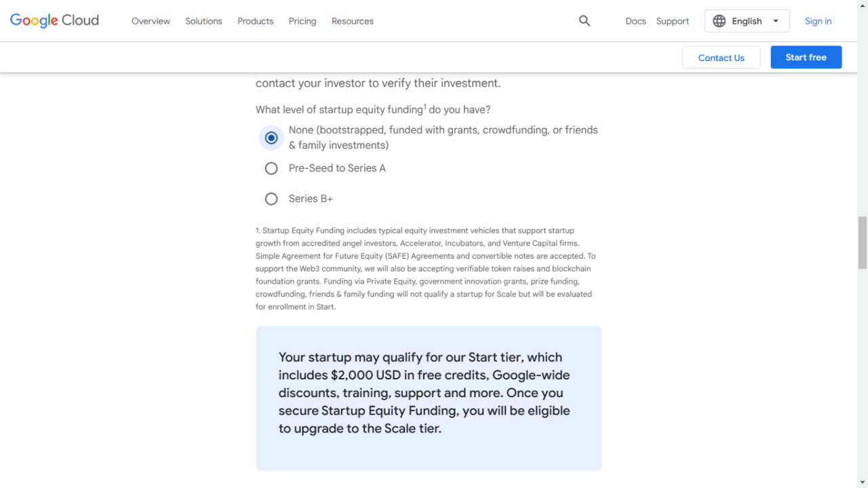
Task: Click the Google Cloud logo
Action: (x=54, y=20)
